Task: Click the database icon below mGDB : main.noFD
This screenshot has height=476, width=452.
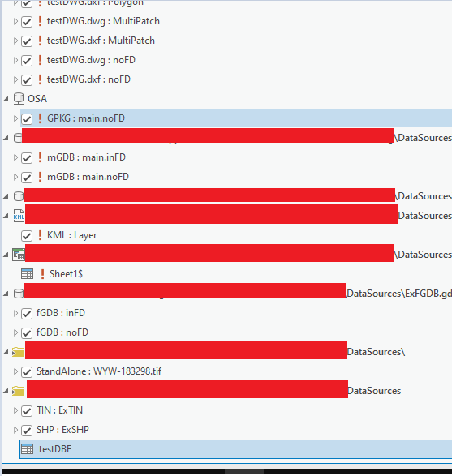Action: tap(19, 196)
